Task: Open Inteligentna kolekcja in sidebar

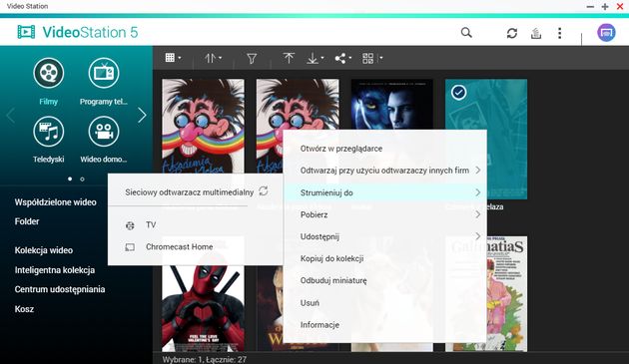Action: click(55, 270)
